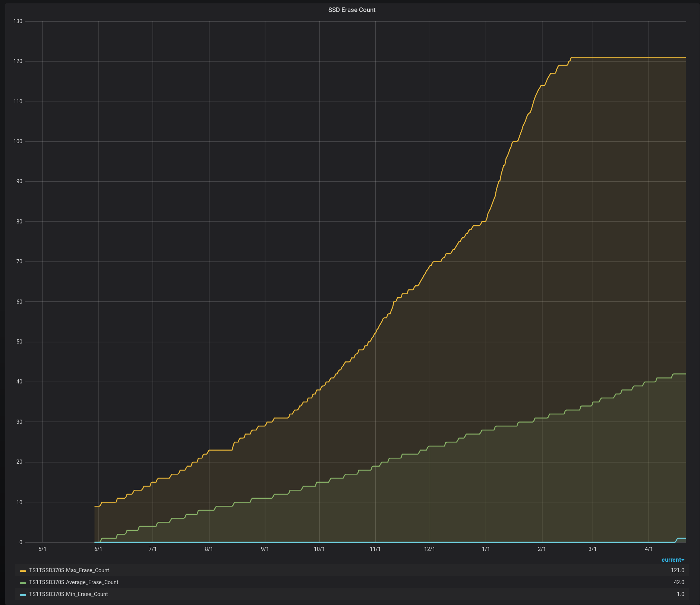The width and height of the screenshot is (700, 605).
Task: Open color picker for green Average_Erase_Count swatch
Action: 23,583
